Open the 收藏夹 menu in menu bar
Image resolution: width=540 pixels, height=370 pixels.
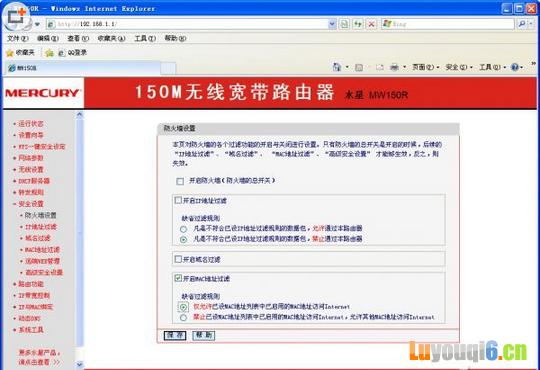pyautogui.click(x=111, y=38)
